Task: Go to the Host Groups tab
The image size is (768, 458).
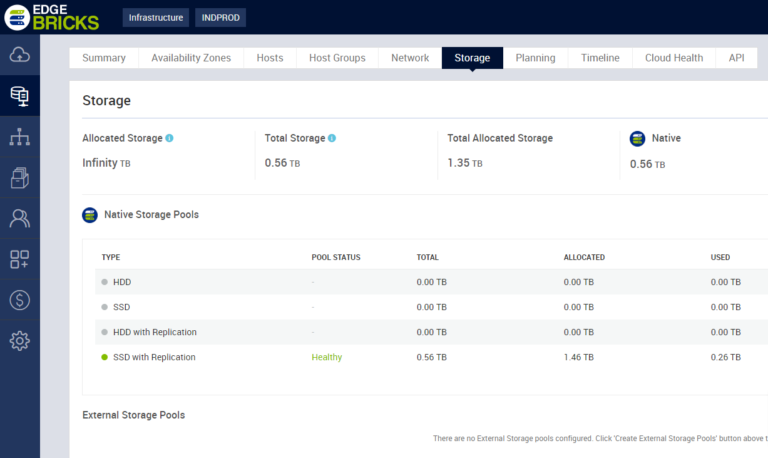Action: click(x=336, y=58)
